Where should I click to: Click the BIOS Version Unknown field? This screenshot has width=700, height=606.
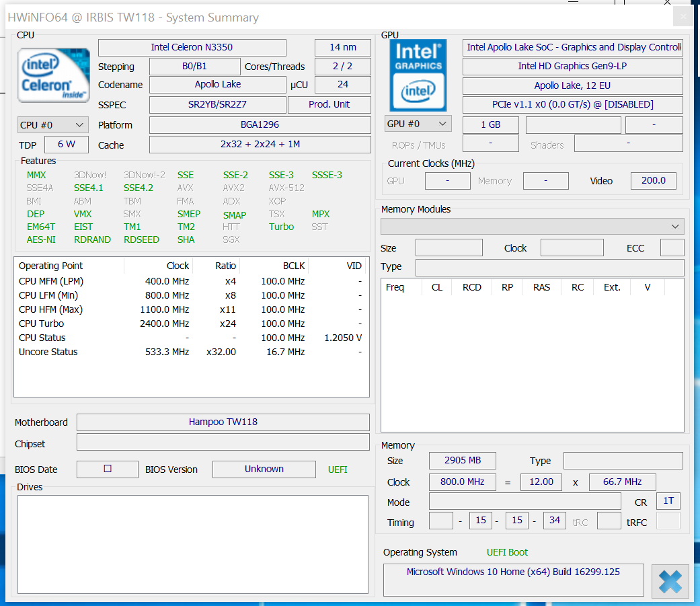tap(264, 469)
